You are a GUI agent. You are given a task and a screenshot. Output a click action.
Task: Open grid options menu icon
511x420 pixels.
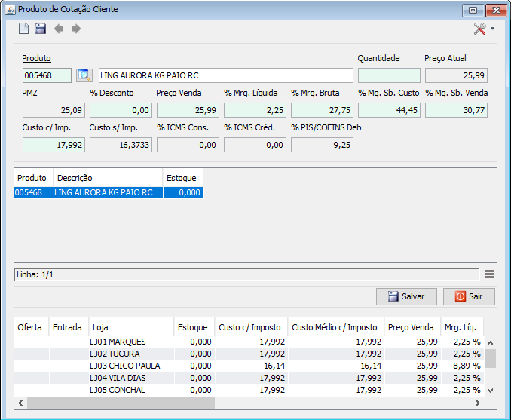click(490, 274)
